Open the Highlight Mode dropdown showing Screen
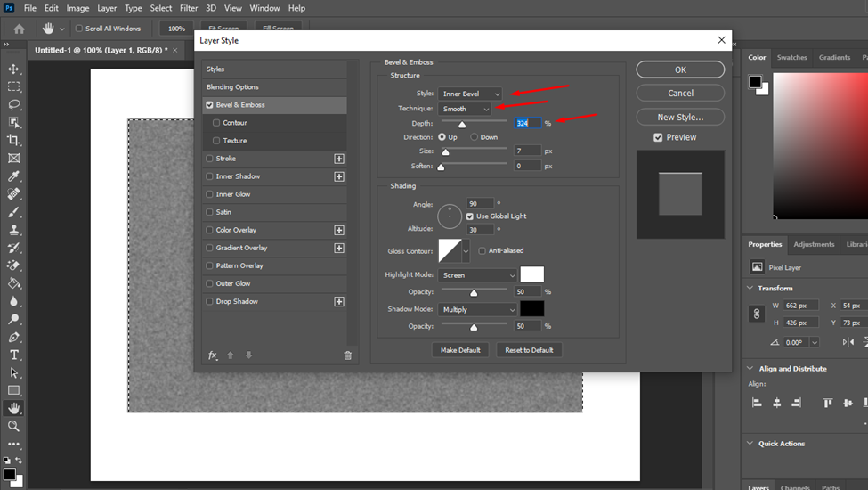Image resolution: width=868 pixels, height=490 pixels. pyautogui.click(x=477, y=275)
